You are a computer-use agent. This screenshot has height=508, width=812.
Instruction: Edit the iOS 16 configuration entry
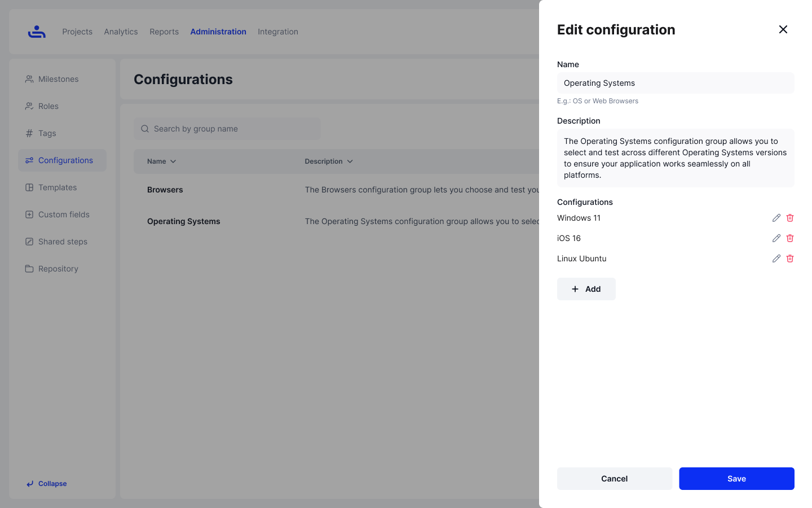(x=776, y=238)
